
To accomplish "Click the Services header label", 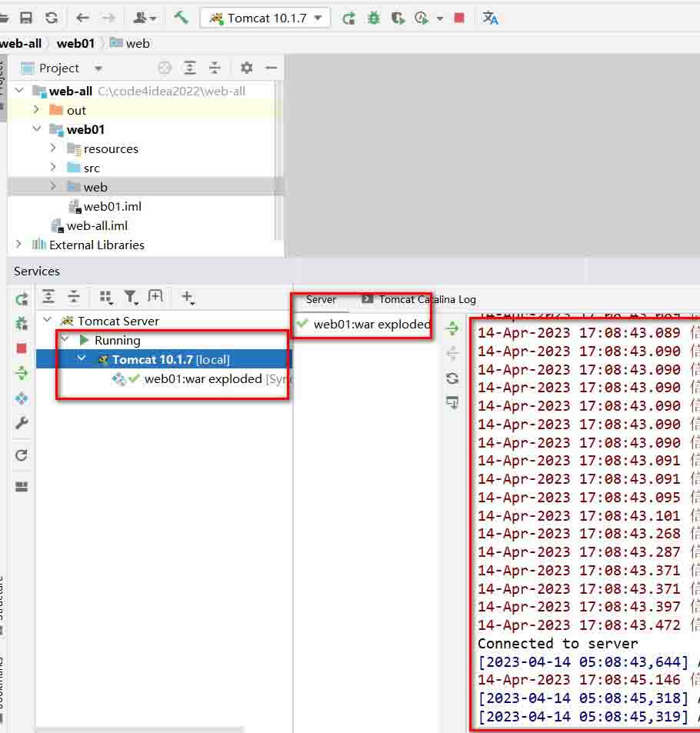I will click(37, 272).
